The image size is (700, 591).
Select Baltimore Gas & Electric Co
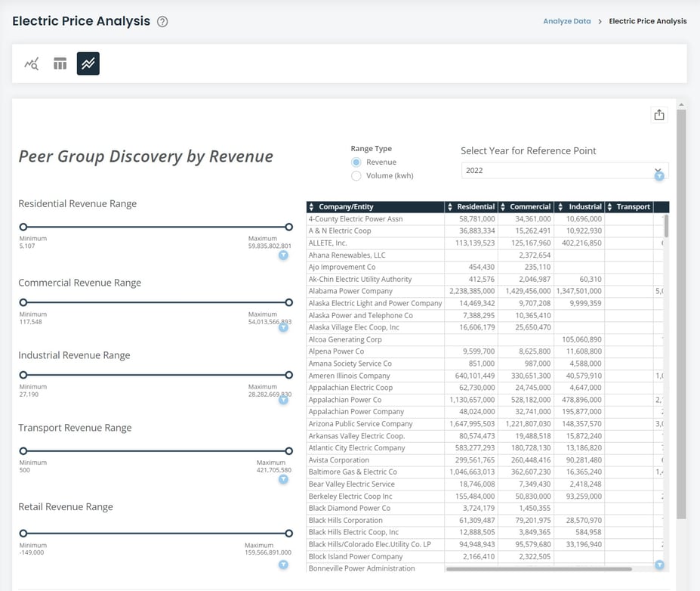(353, 472)
